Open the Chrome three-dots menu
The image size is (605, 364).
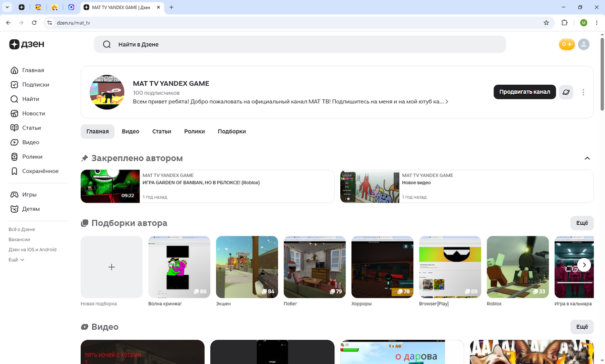(x=597, y=23)
